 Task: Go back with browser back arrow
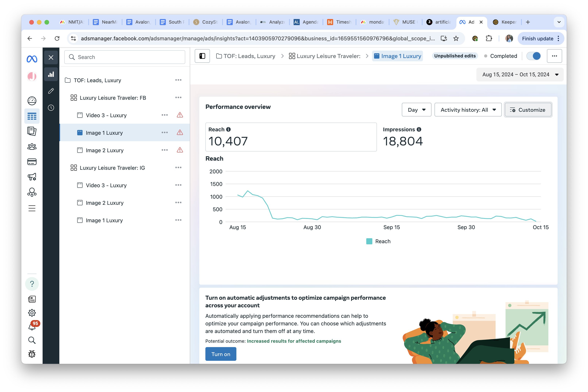30,38
